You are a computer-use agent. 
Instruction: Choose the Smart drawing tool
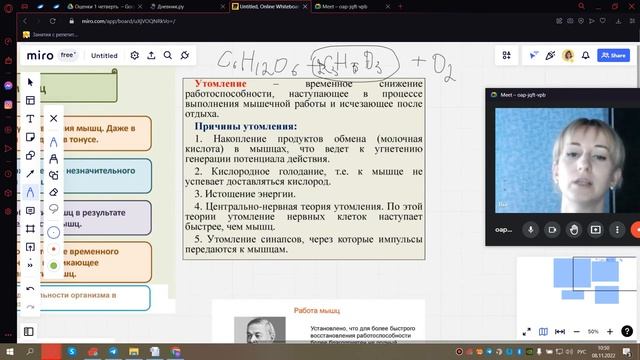[x=53, y=175]
